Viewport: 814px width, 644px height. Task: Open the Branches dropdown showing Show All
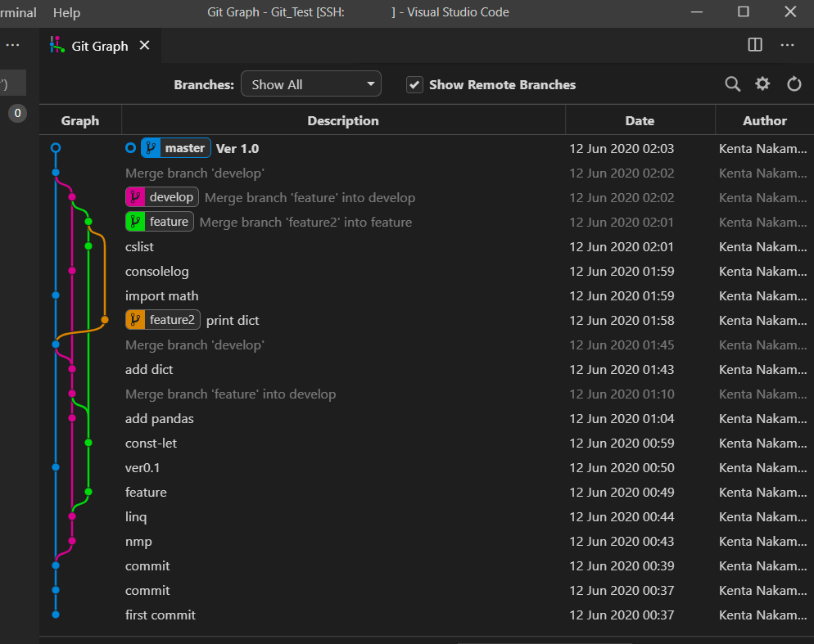coord(311,83)
